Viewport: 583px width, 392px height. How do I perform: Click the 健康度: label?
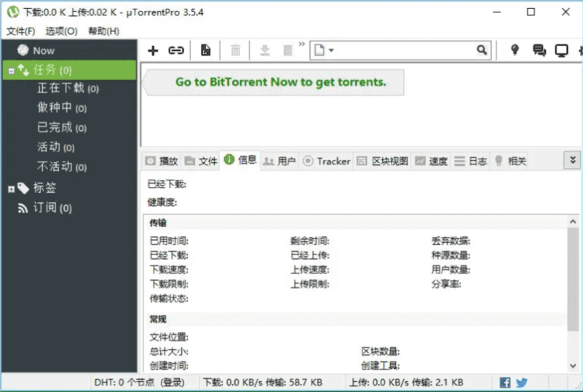point(162,202)
